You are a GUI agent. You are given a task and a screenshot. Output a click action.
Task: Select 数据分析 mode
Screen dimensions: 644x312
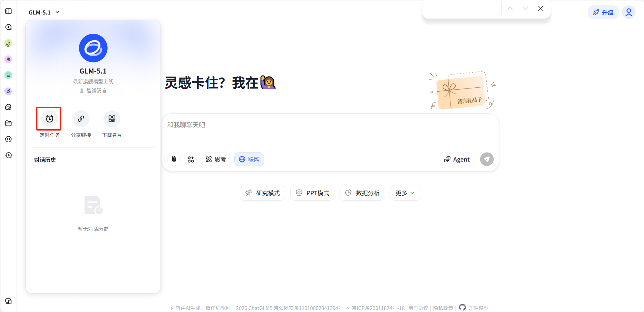click(362, 193)
